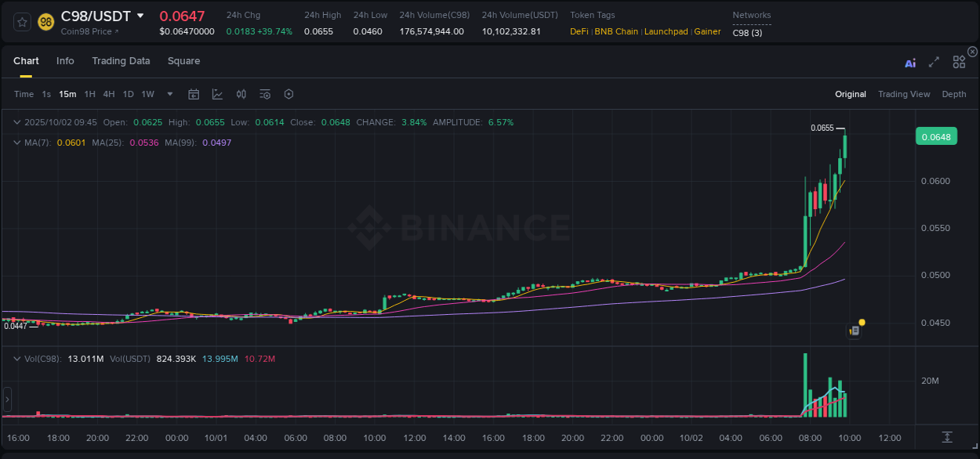The width and height of the screenshot is (980, 459).
Task: Launch the Ai assistant feature
Action: coord(909,62)
